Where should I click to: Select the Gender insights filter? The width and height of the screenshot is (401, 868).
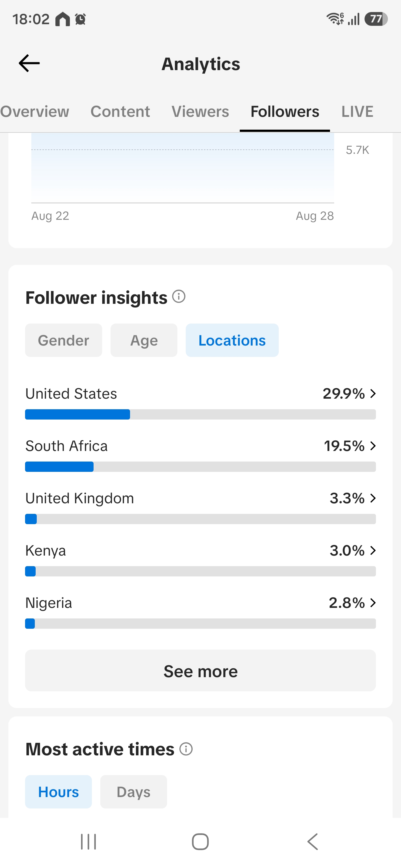point(63,340)
